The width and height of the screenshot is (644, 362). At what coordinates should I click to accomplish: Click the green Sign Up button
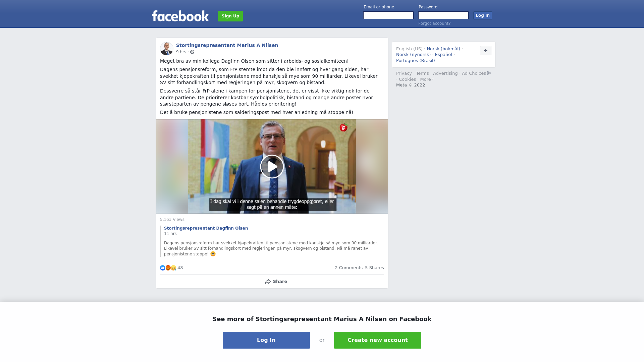click(x=230, y=16)
